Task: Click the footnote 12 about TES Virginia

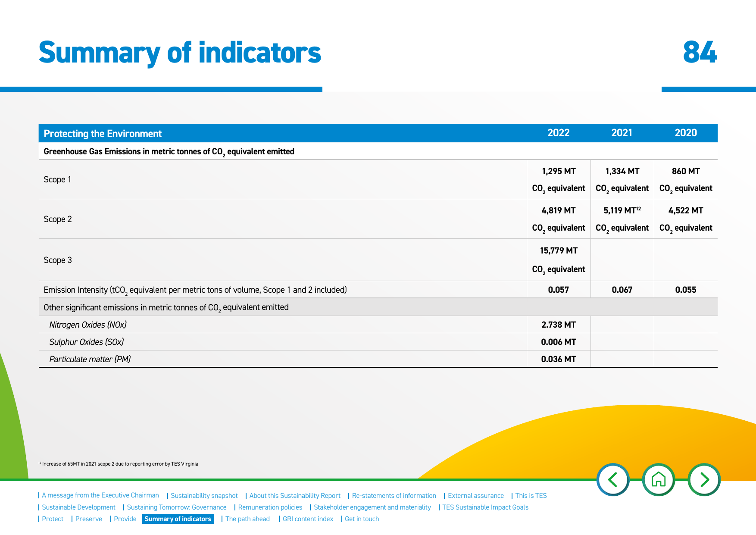Action: [119, 464]
